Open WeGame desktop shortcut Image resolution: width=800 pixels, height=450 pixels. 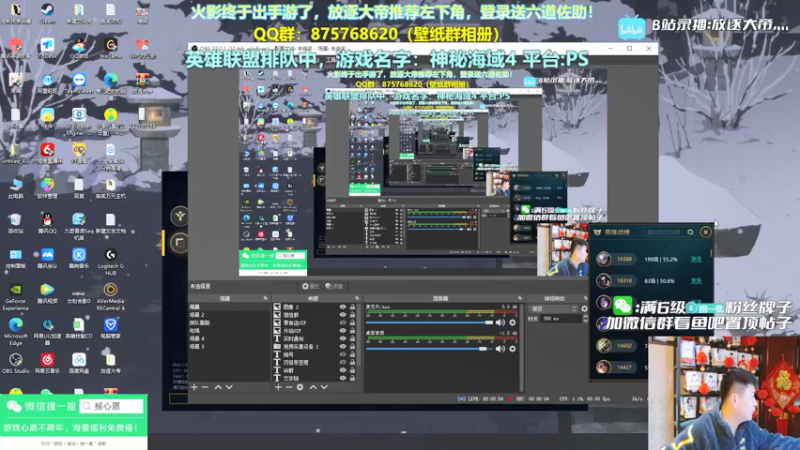(111, 48)
